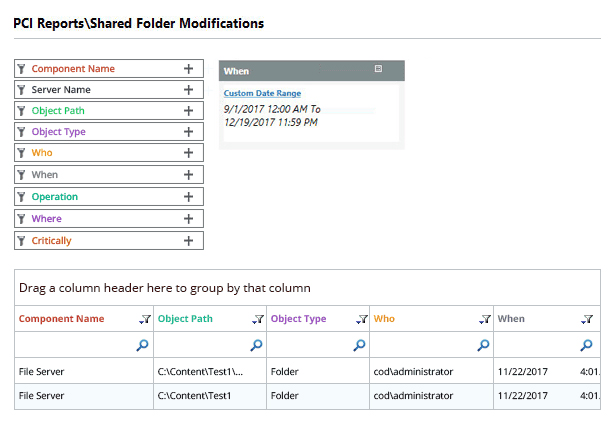Click search magnifier under Who column
Viewport: 612px width, 430px height.
click(484, 345)
